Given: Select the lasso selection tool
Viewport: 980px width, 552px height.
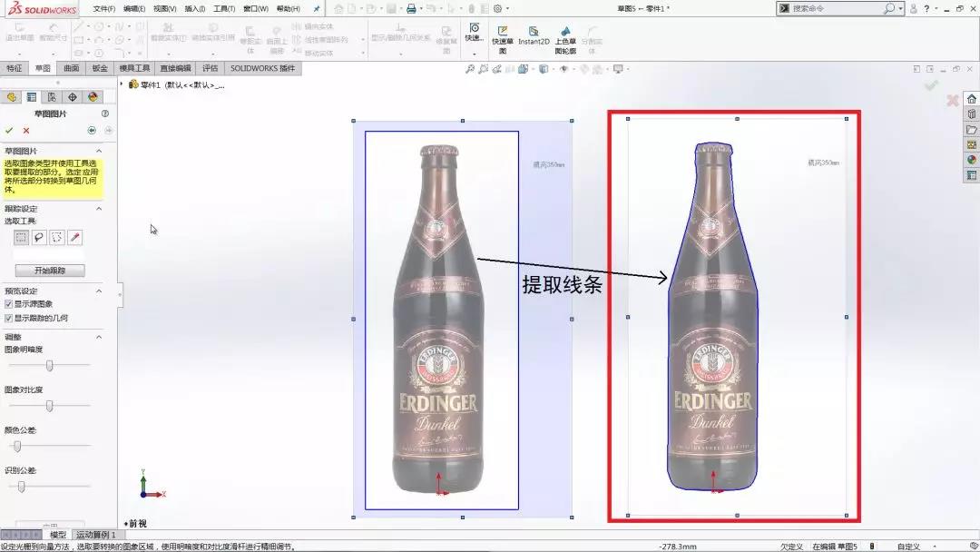Looking at the screenshot, I should [39, 237].
